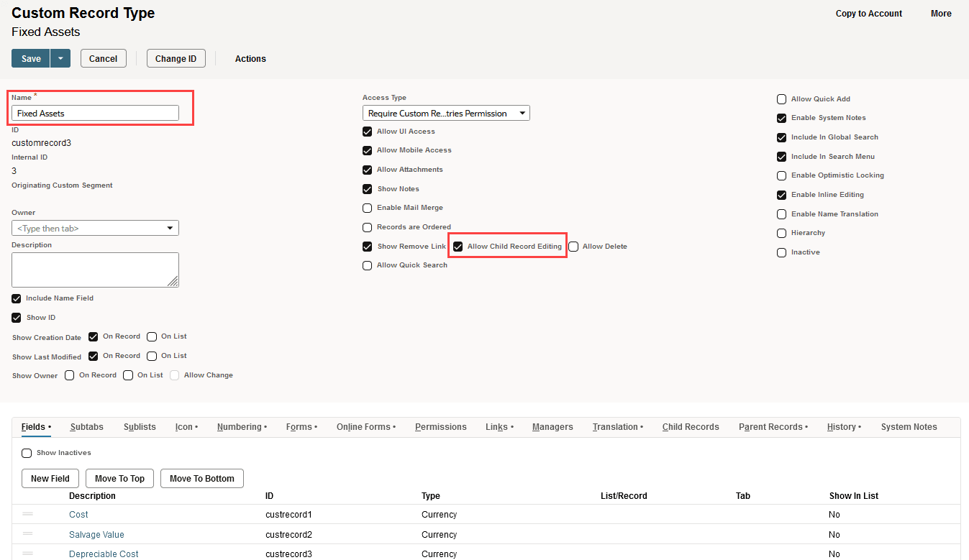Enable the Hierarchy checkbox

click(x=781, y=233)
